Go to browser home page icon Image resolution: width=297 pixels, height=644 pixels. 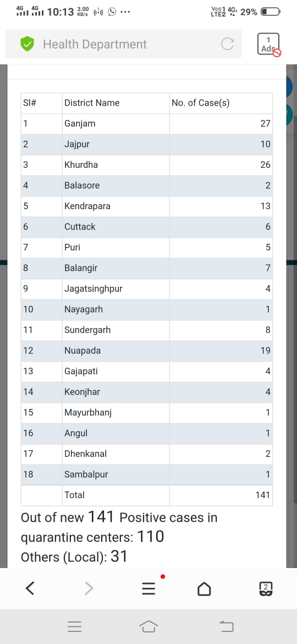coord(205,589)
